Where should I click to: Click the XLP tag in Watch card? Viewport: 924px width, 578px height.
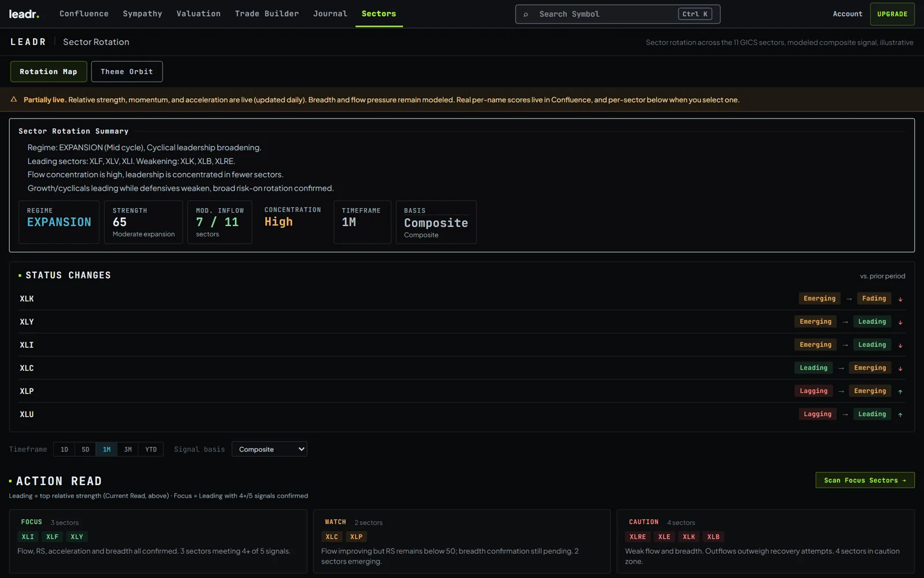pyautogui.click(x=356, y=537)
